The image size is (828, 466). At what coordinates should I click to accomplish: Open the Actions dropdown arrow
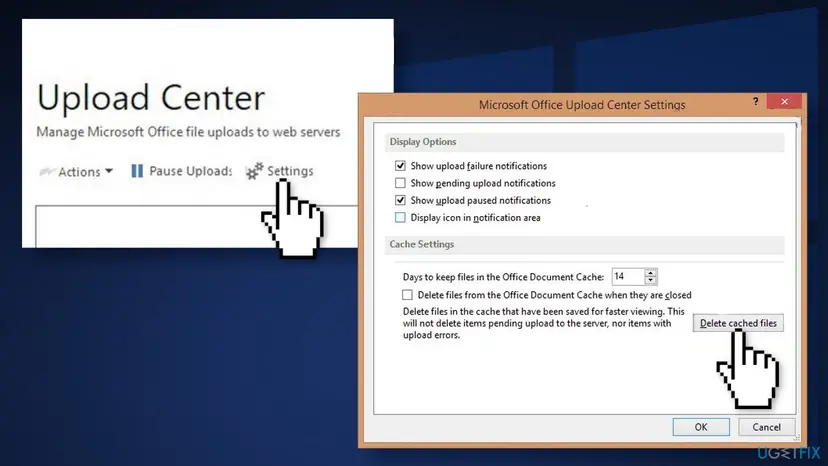point(109,171)
